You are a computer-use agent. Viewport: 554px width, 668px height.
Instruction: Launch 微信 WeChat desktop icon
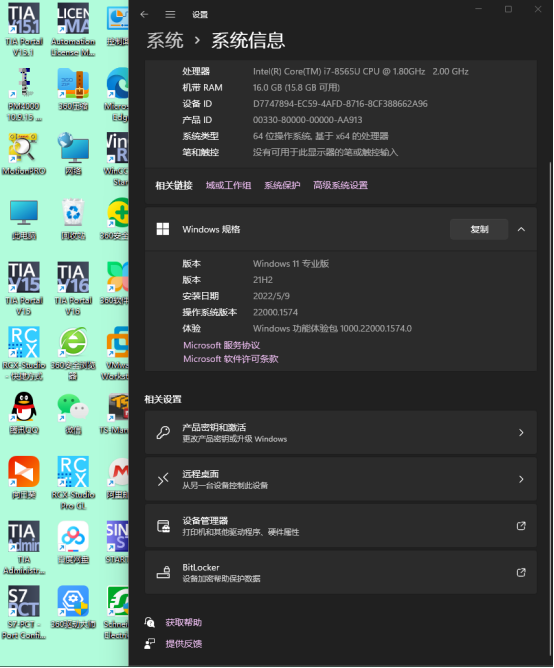(73, 413)
